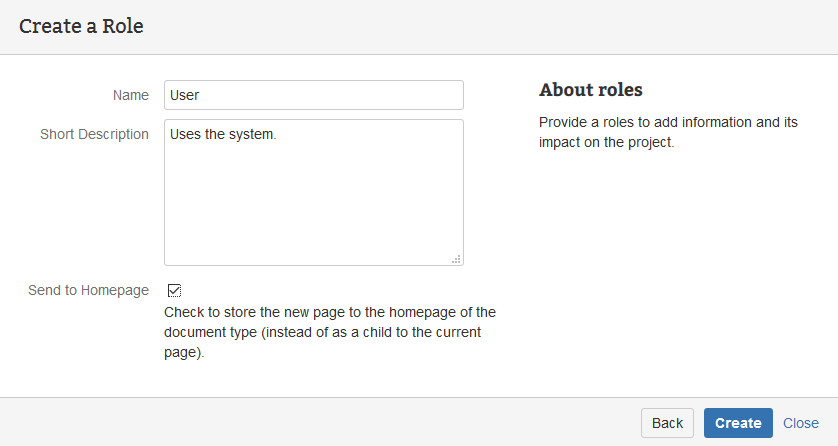Click the Short Description label
The image size is (838, 446).
click(x=94, y=134)
